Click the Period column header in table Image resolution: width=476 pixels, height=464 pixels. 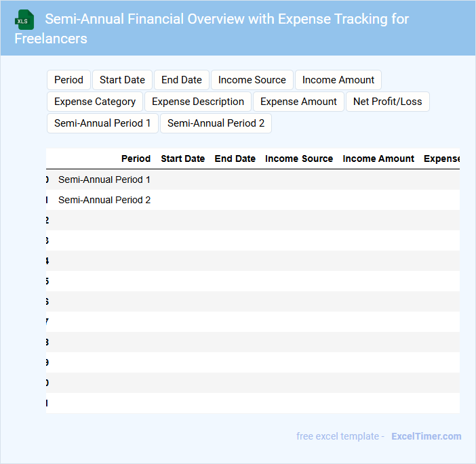click(x=136, y=159)
